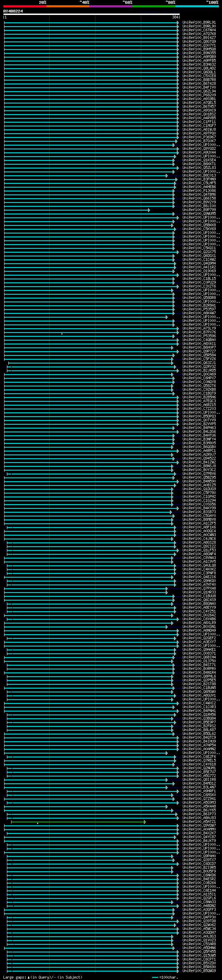This screenshot has width=222, height=980.
Task: Select hit label UniRef100_B2JRD5
Action: point(199,371)
